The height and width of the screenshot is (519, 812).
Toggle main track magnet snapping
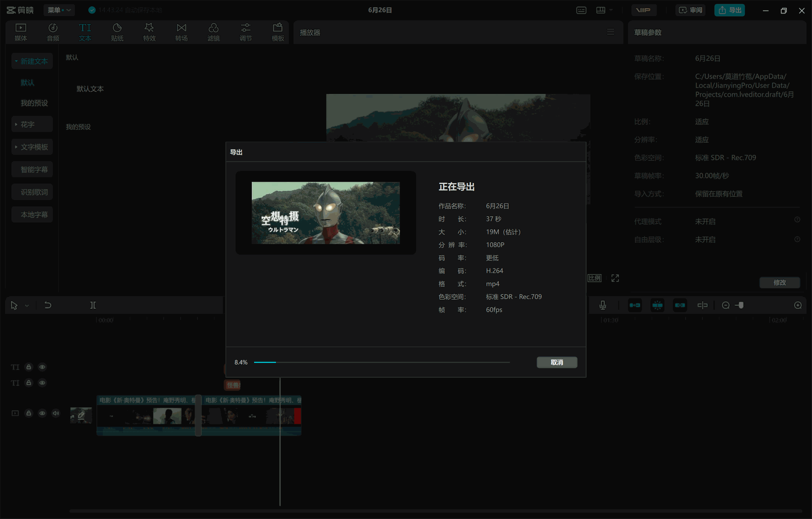[635, 305]
